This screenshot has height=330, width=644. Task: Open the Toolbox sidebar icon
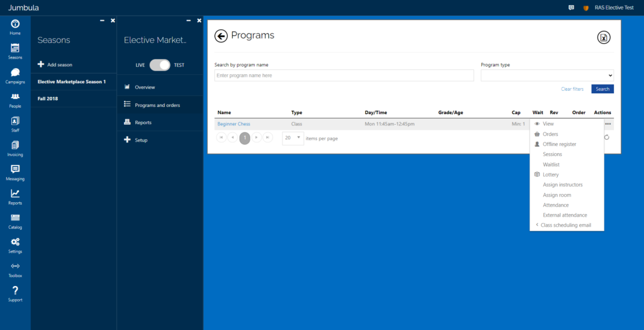[x=15, y=269]
